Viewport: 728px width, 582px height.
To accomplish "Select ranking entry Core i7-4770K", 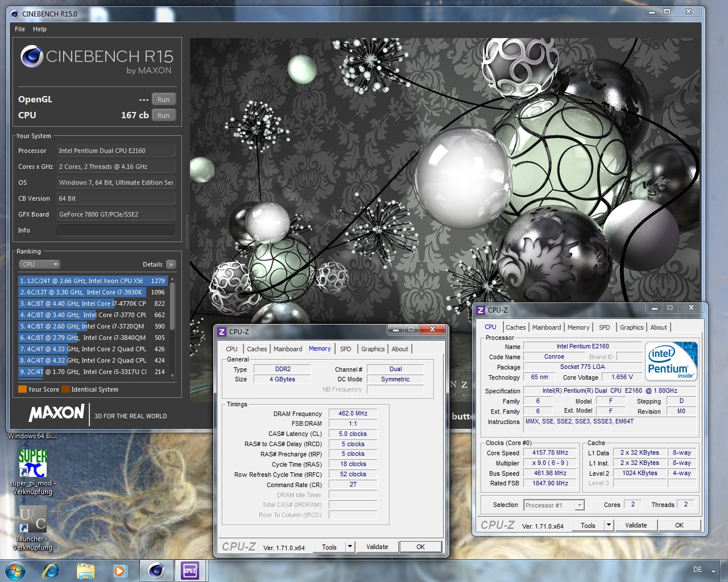I will tap(92, 304).
